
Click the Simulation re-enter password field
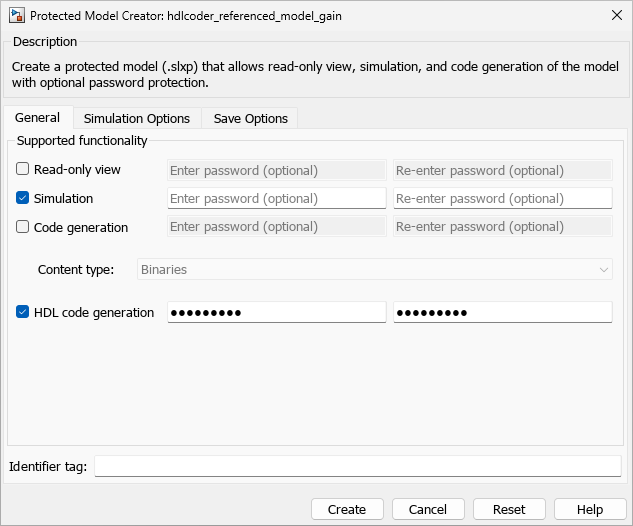(502, 198)
